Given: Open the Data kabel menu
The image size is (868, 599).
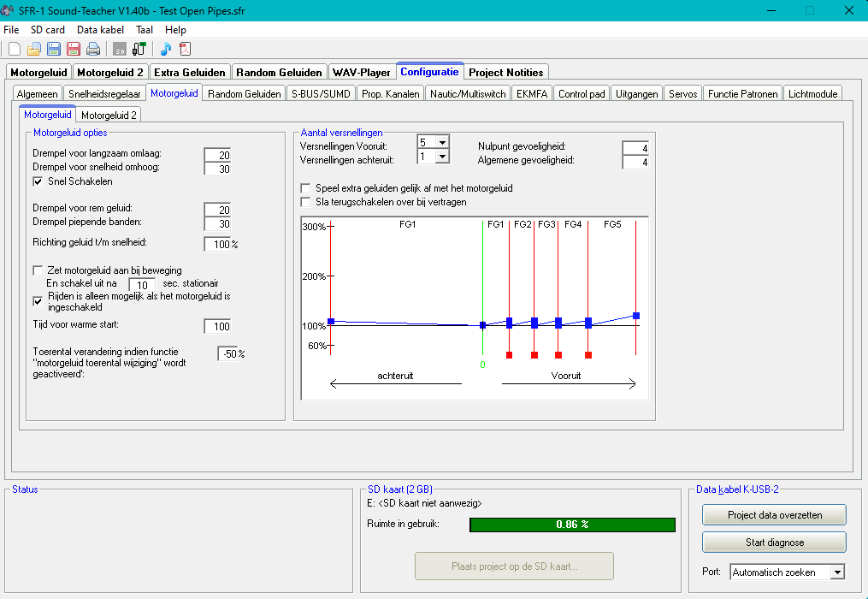Looking at the screenshot, I should (100, 30).
